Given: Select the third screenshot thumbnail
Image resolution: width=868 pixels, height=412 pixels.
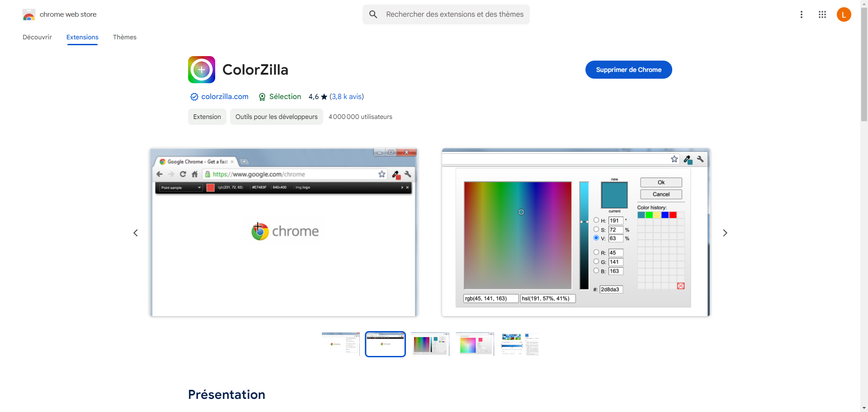Looking at the screenshot, I should (430, 344).
